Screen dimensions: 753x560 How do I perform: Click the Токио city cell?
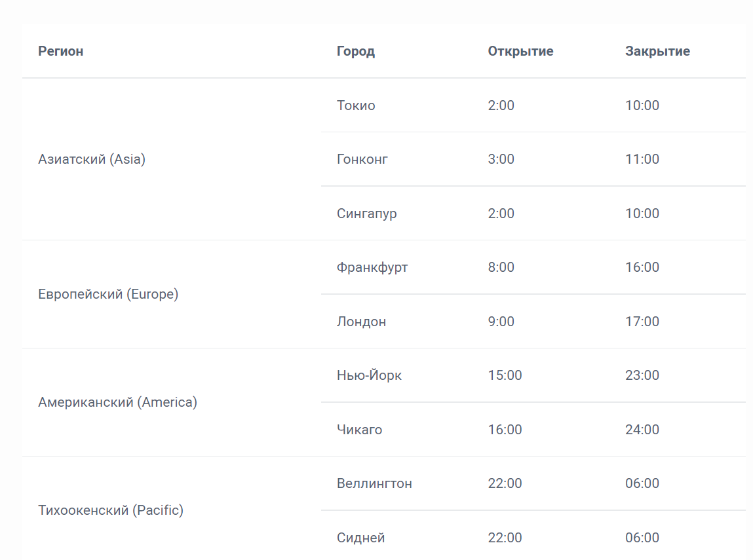pos(356,105)
